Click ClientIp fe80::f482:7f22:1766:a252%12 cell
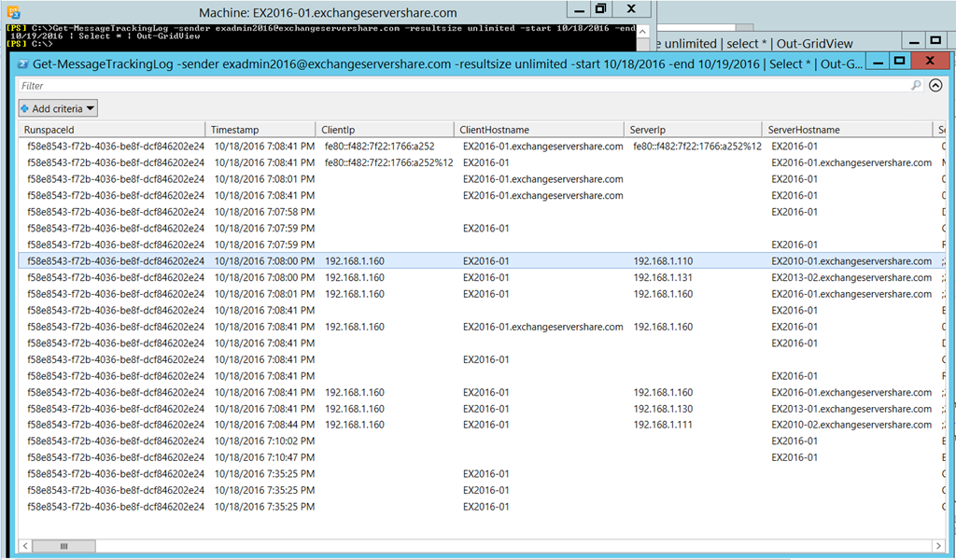The width and height of the screenshot is (956, 560). [x=389, y=162]
